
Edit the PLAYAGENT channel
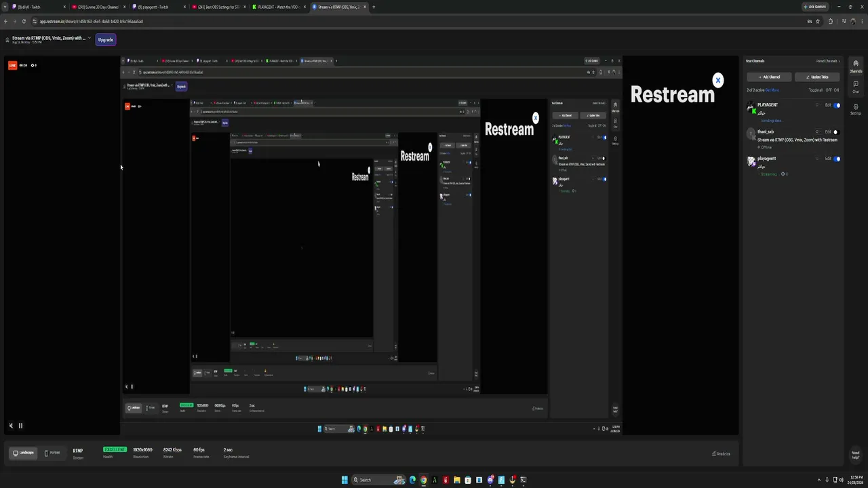click(828, 105)
